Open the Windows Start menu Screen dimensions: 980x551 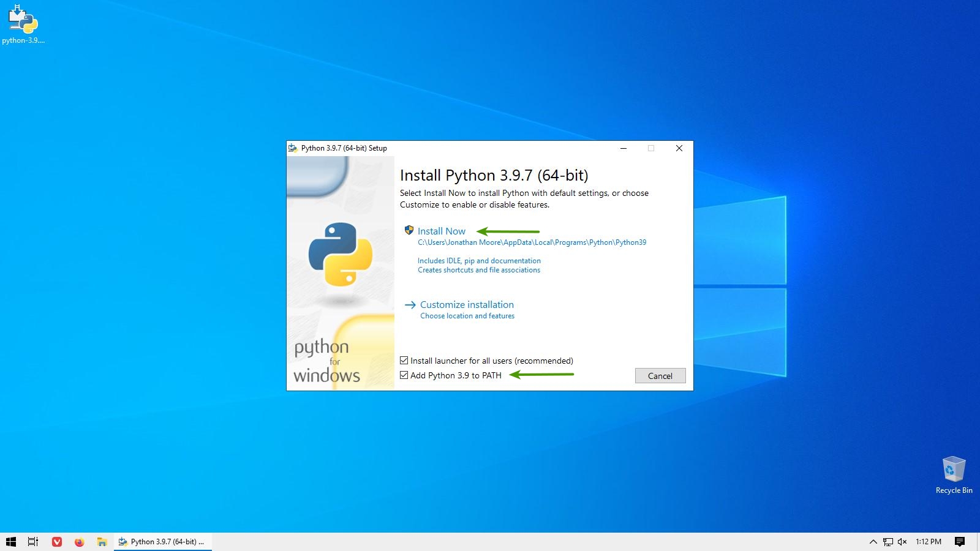tap(11, 542)
